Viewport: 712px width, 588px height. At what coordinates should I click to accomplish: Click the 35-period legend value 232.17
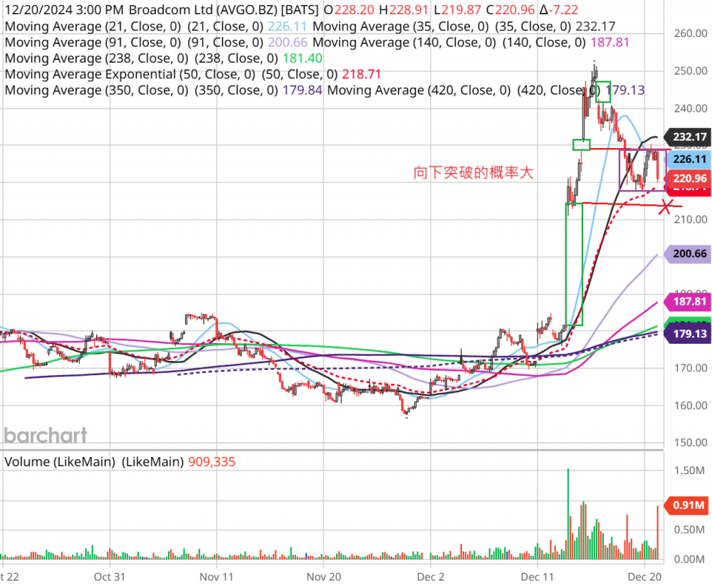pos(595,26)
